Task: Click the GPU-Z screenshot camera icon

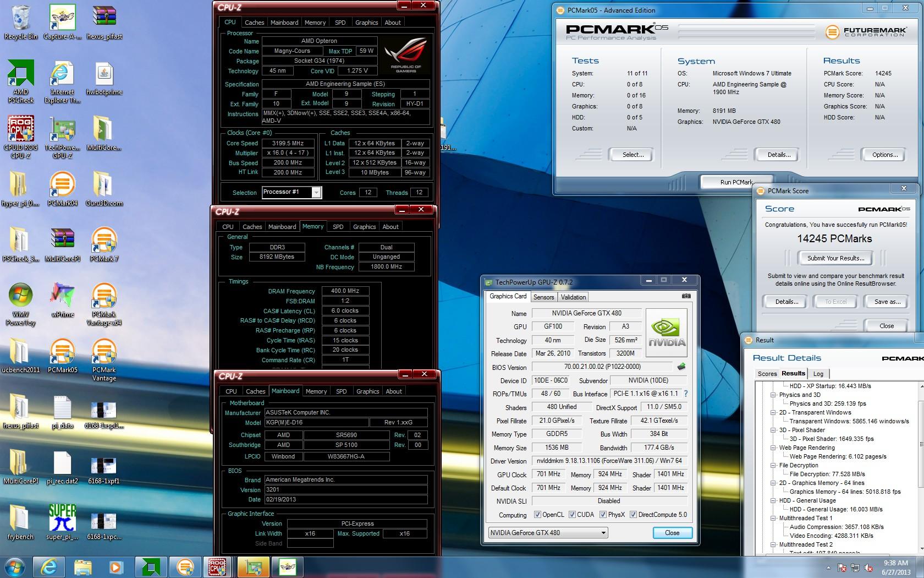Action: point(686,296)
